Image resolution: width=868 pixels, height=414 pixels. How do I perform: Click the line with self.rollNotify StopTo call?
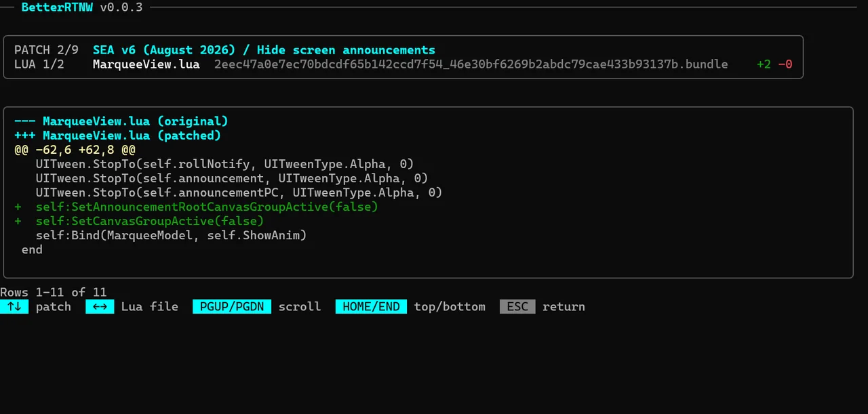(x=224, y=164)
